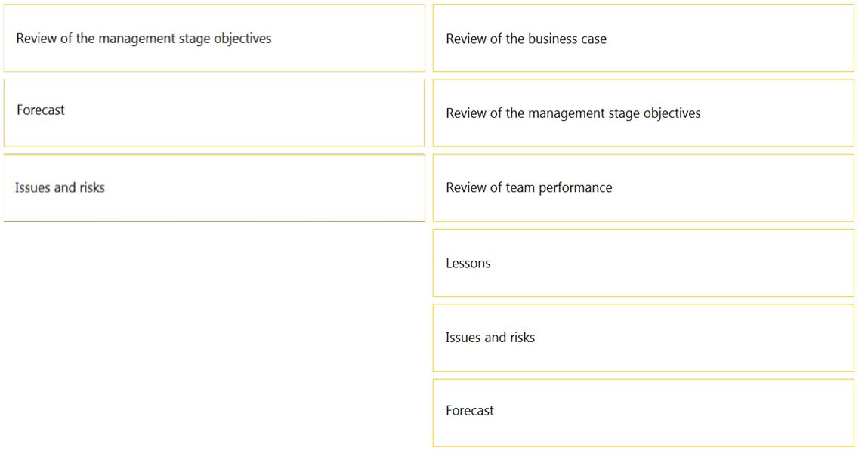Click 'Issues and risks' text in right list
Image resolution: width=868 pixels, height=454 pixels.
[490, 337]
